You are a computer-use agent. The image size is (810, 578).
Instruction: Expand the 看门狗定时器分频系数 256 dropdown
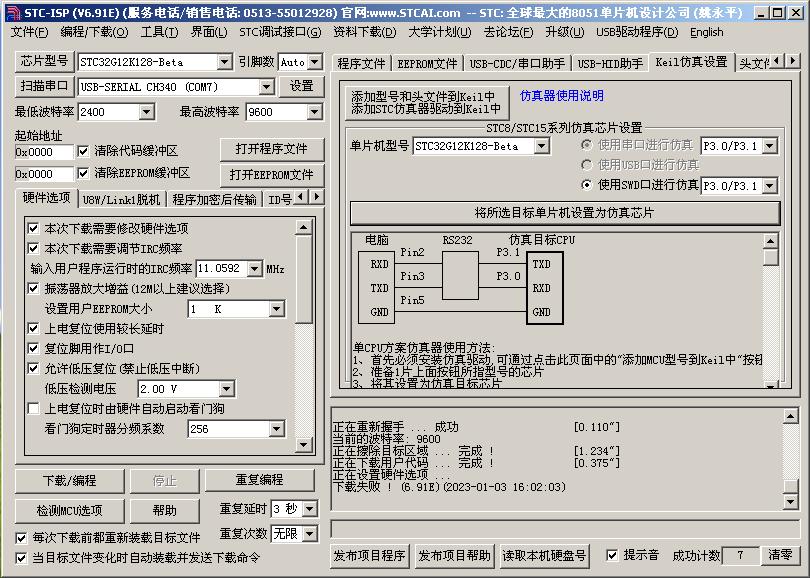tap(276, 429)
